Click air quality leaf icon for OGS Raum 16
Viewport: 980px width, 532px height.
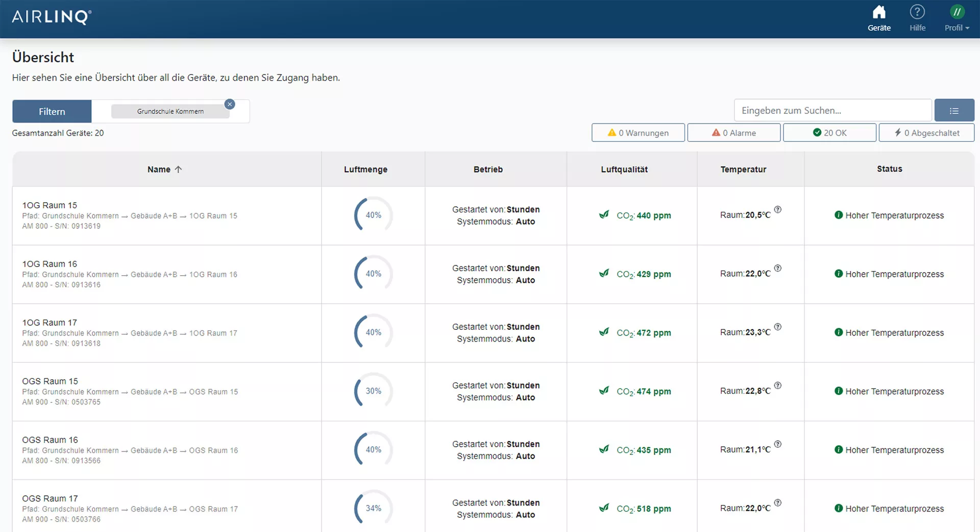pos(604,449)
